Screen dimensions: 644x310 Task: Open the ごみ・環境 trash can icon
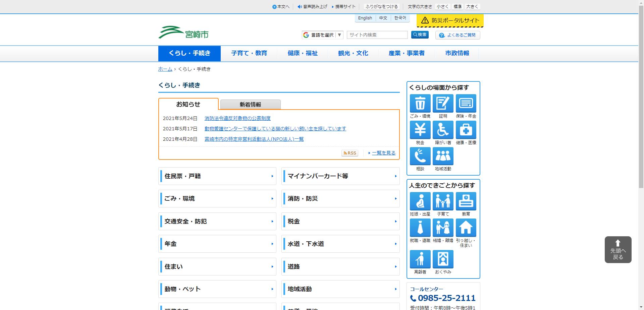[x=420, y=103]
